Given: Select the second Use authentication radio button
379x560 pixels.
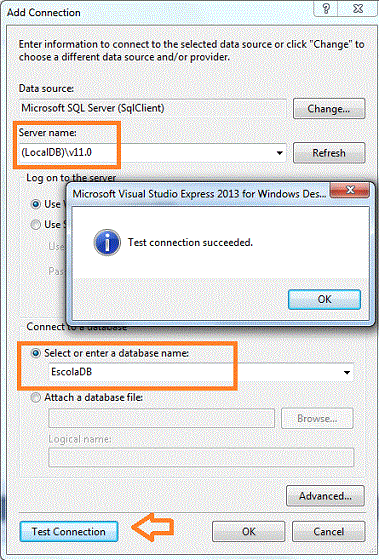Looking at the screenshot, I should (x=35, y=225).
